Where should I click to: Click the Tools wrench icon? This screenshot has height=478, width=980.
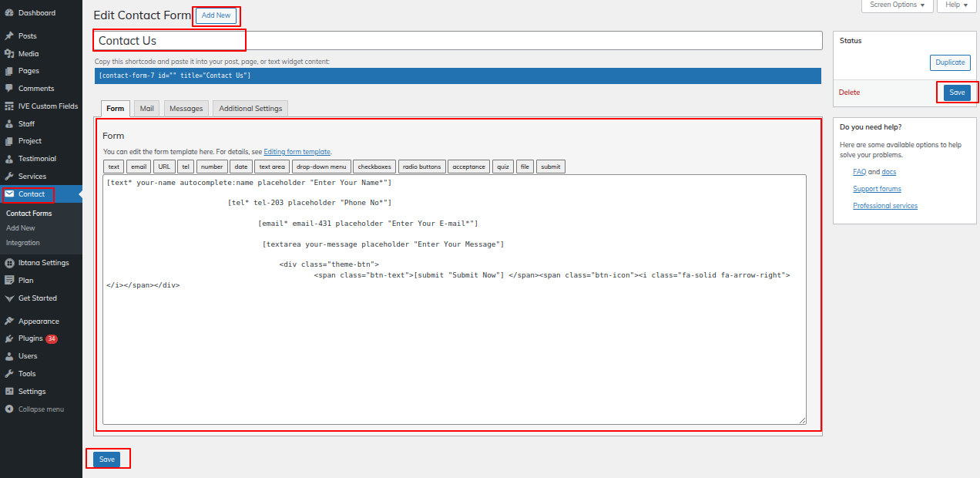click(x=8, y=374)
